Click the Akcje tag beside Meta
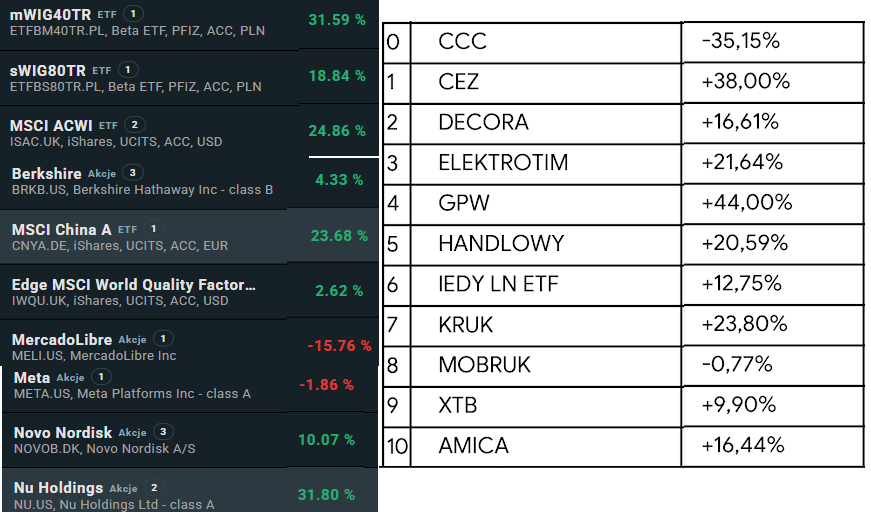The width and height of the screenshot is (871, 512). (x=70, y=377)
